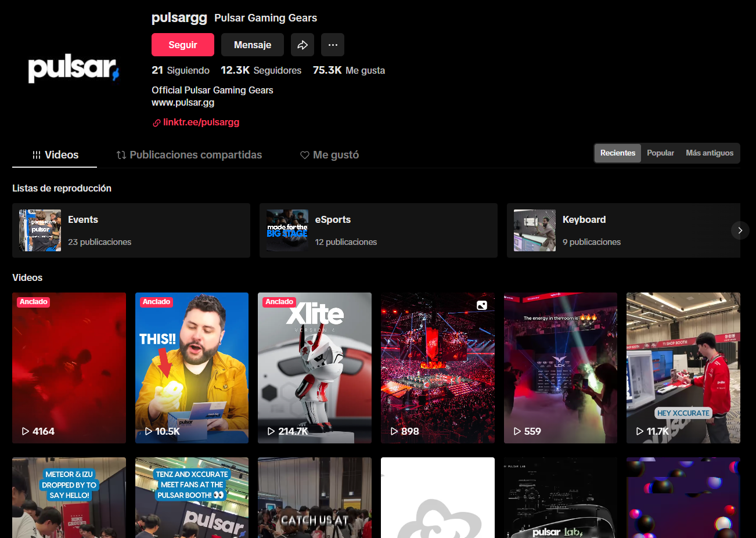The width and height of the screenshot is (756, 538).
Task: Open the linktr.ee/pulsargg link
Action: tap(201, 122)
